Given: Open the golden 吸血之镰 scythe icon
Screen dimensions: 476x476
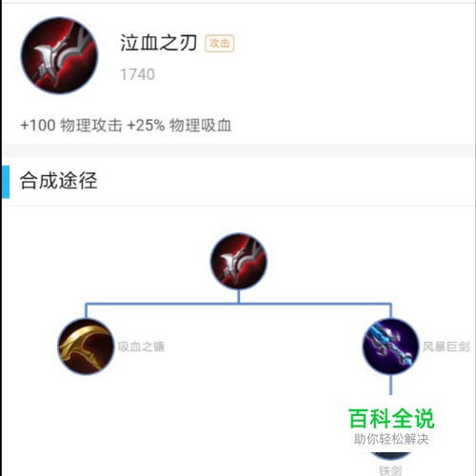Looking at the screenshot, I should (86, 347).
